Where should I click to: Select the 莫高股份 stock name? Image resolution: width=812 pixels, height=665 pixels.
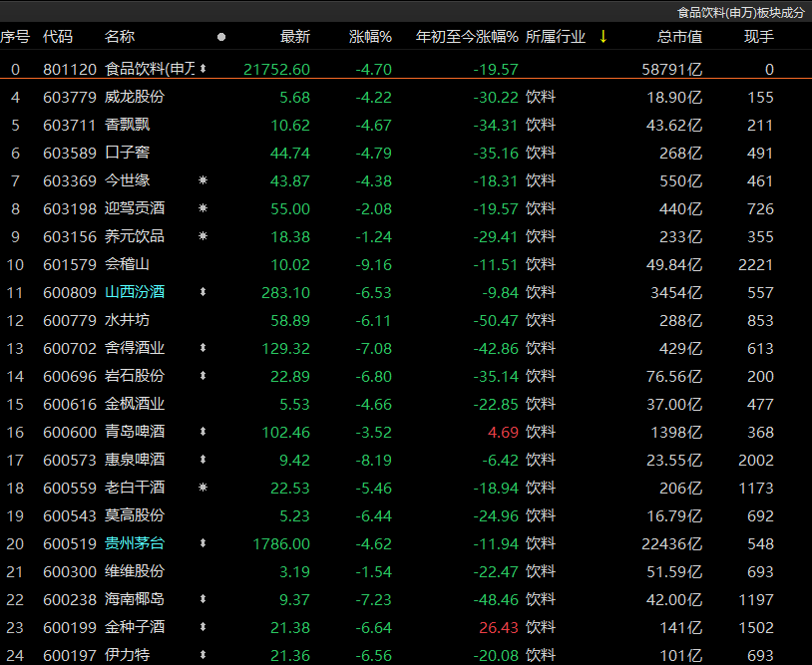(135, 516)
